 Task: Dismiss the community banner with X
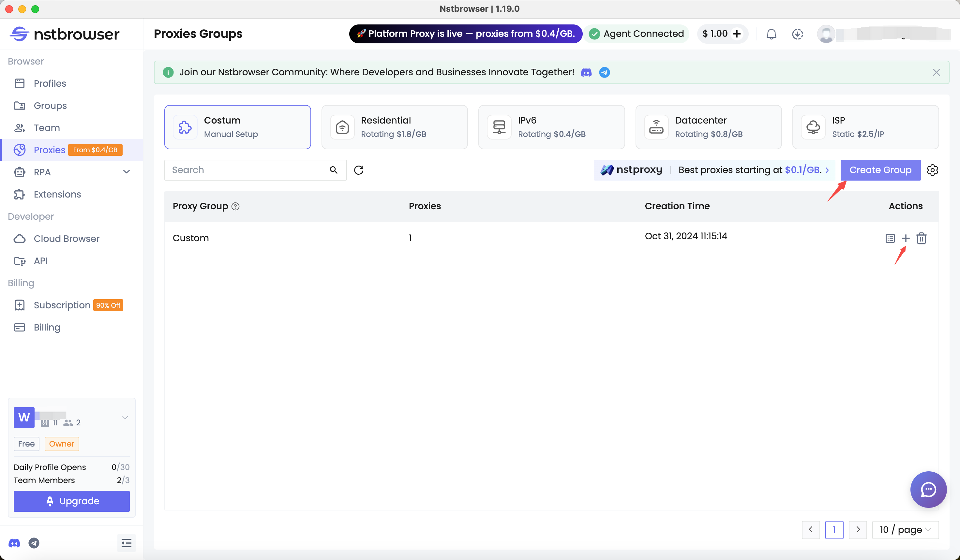(936, 72)
